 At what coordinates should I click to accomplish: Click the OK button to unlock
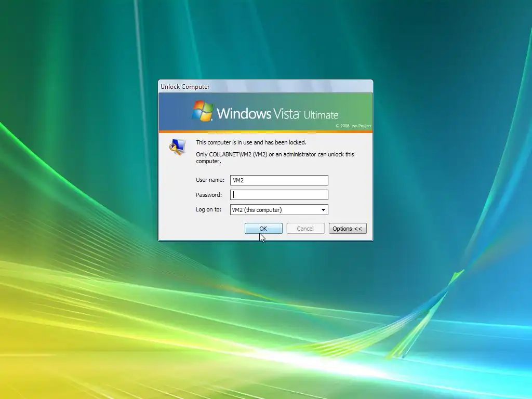(263, 229)
